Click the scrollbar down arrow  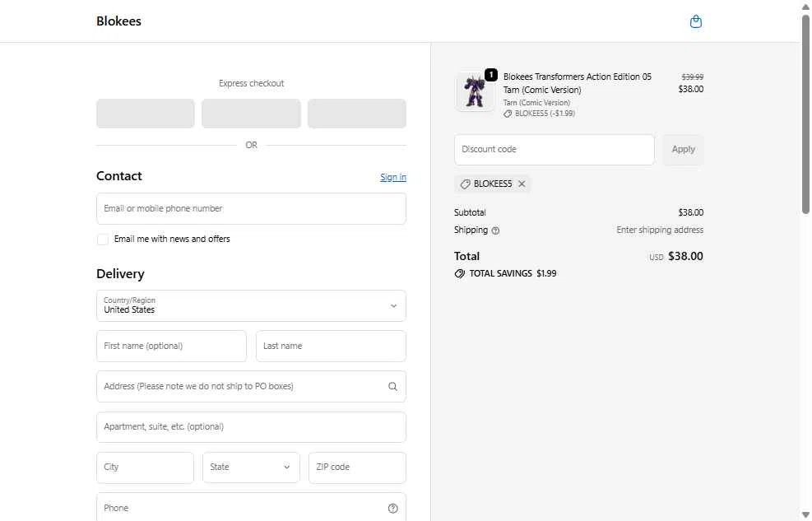(805, 514)
